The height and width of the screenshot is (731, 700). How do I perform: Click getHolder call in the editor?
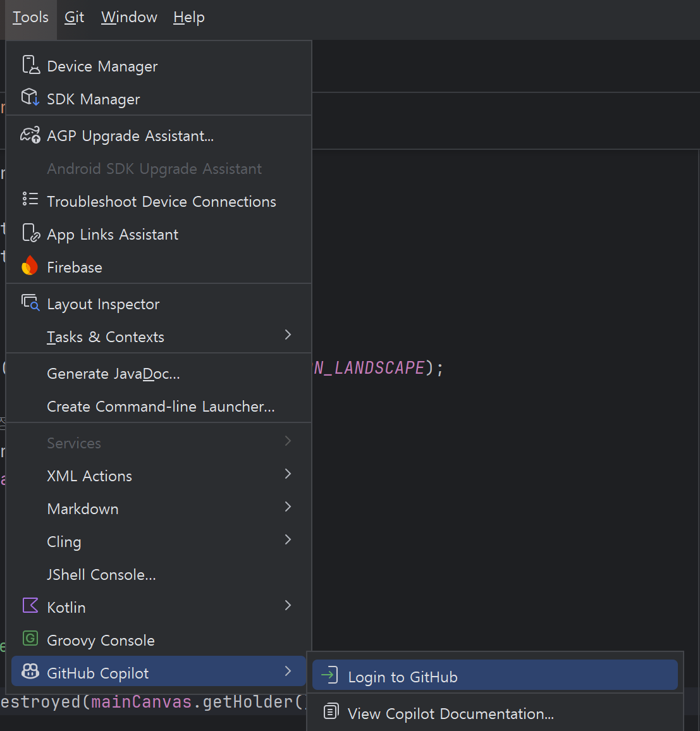[247, 702]
